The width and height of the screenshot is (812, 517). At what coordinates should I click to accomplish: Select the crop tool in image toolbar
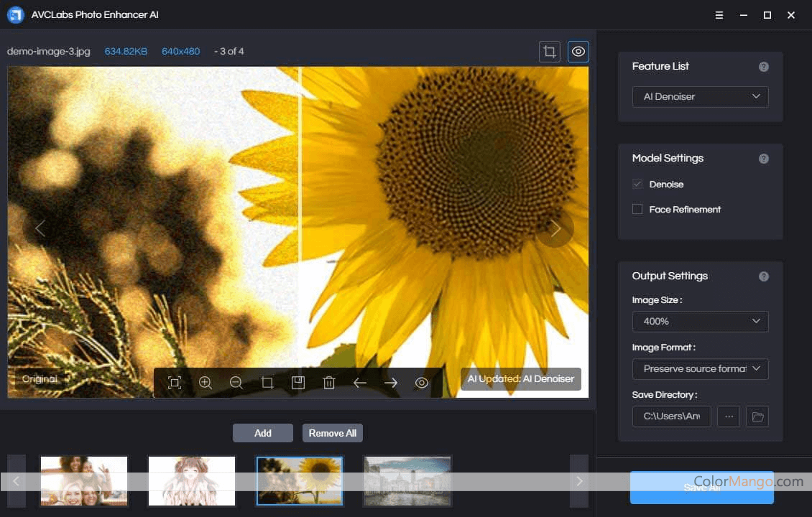tap(267, 383)
